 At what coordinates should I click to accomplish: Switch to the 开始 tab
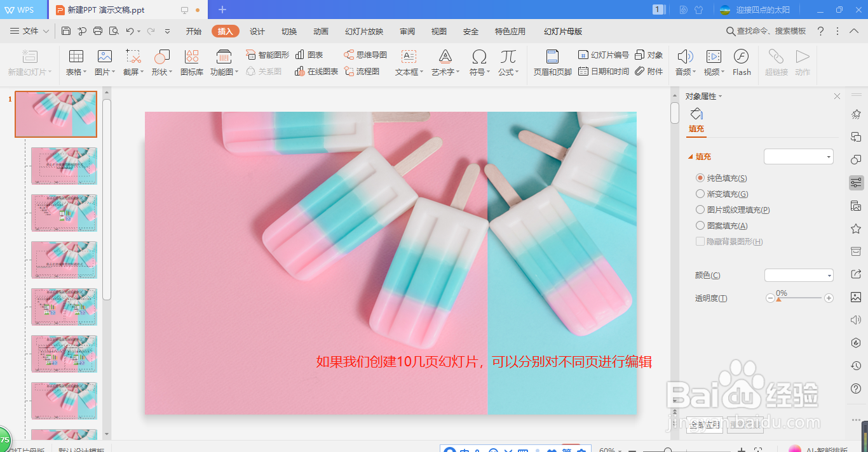pos(194,31)
